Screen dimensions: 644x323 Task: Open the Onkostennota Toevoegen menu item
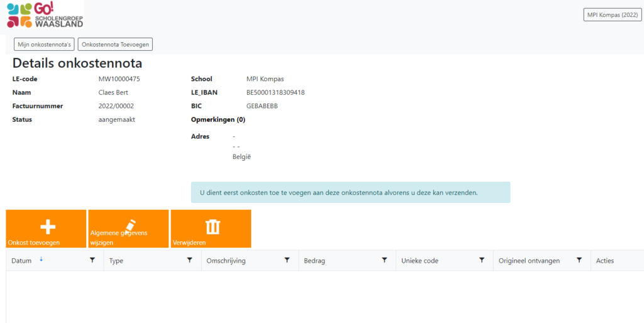point(115,45)
